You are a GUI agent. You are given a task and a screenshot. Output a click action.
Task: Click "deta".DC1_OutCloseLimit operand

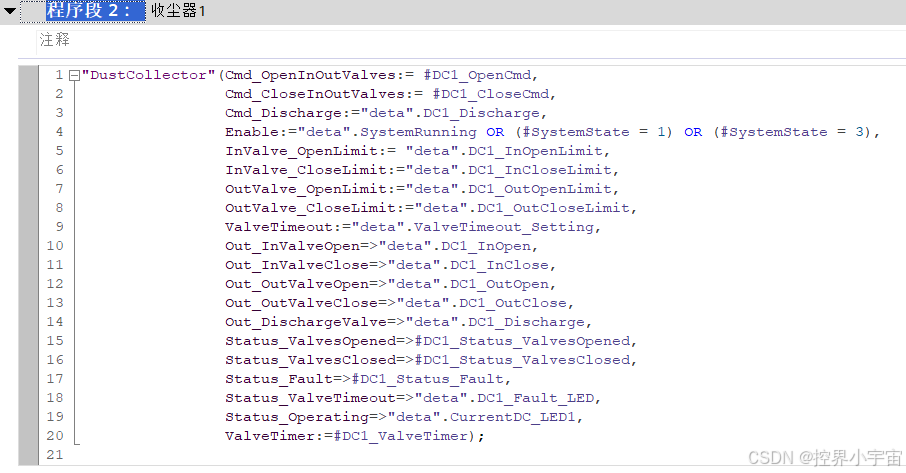(522, 208)
